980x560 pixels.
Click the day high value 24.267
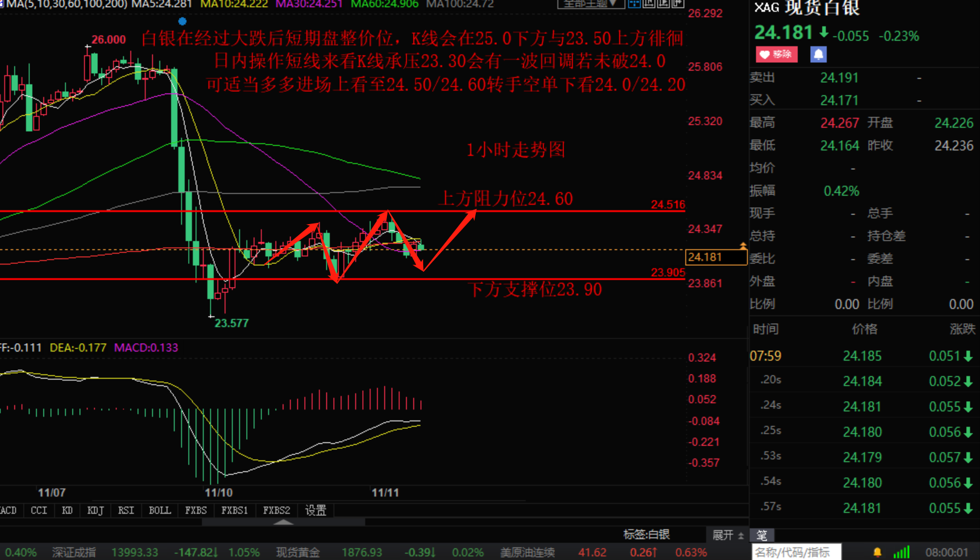click(839, 123)
